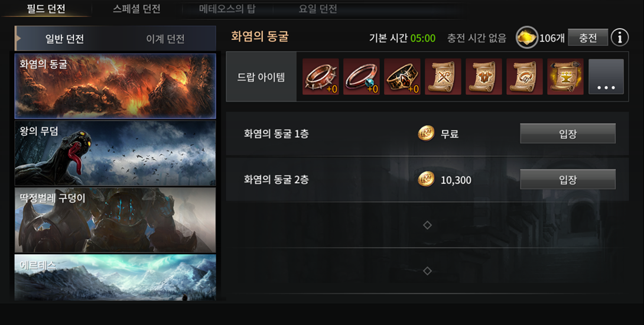Select the 왕의 무덤 dungeon thumbnail
644x325 pixels.
115,153
